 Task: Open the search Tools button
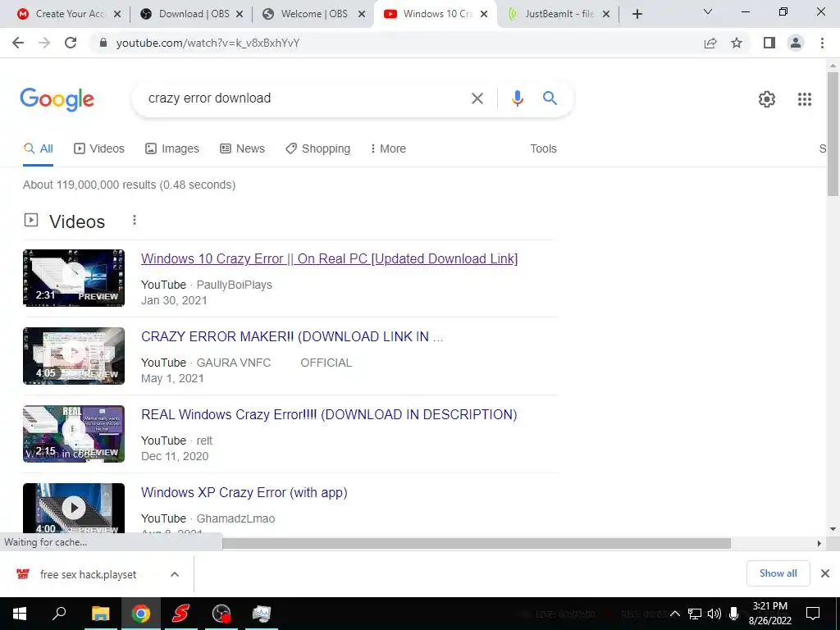coord(543,148)
